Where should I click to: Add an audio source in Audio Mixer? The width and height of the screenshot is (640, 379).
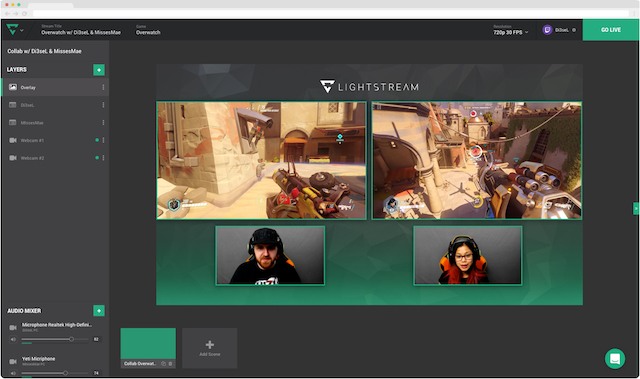coord(99,311)
